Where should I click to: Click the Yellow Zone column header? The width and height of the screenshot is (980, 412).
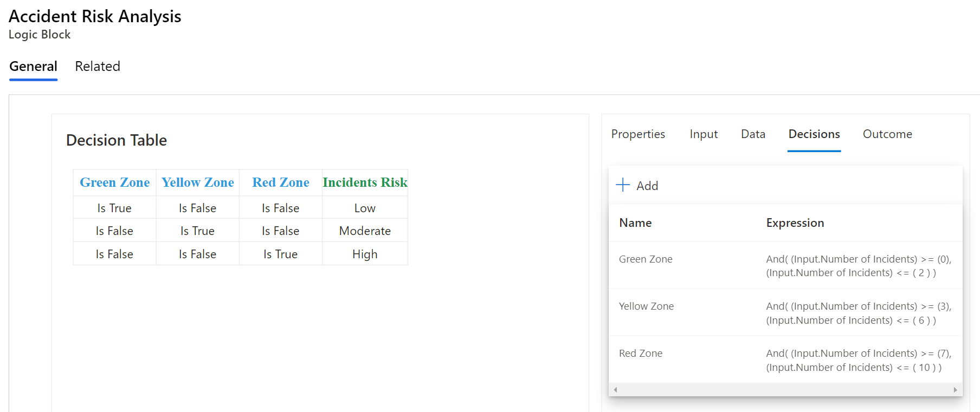[198, 182]
